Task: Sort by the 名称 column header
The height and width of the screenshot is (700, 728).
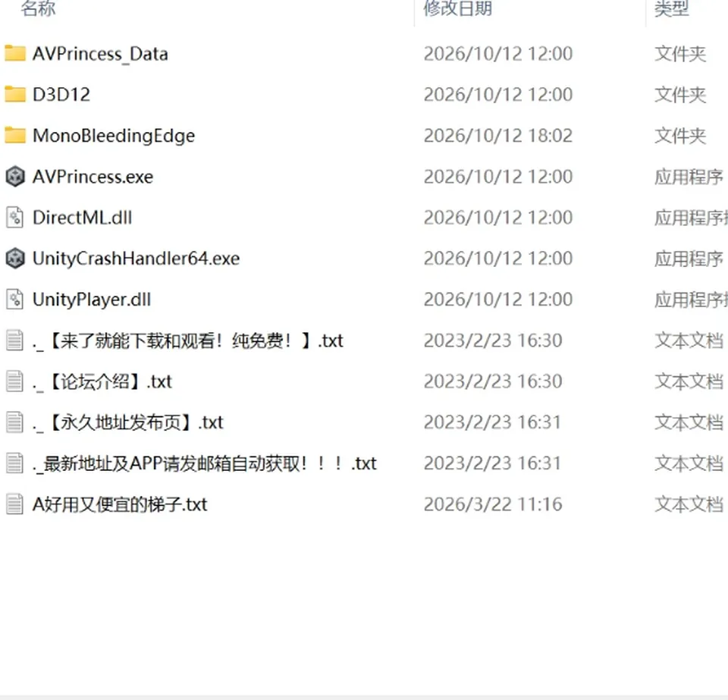Action: [38, 8]
